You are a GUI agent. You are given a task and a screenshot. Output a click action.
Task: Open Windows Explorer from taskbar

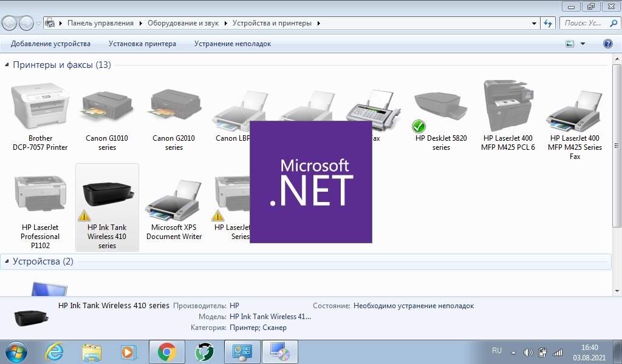click(92, 352)
